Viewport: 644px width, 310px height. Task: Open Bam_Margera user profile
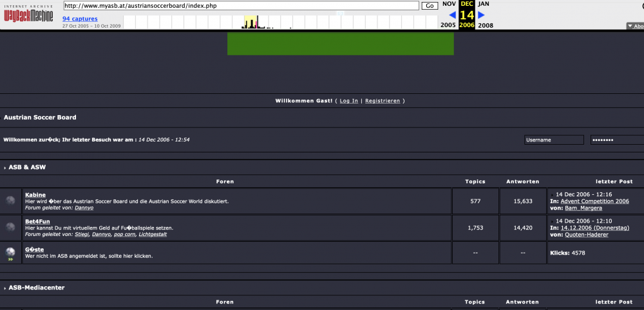tap(583, 208)
